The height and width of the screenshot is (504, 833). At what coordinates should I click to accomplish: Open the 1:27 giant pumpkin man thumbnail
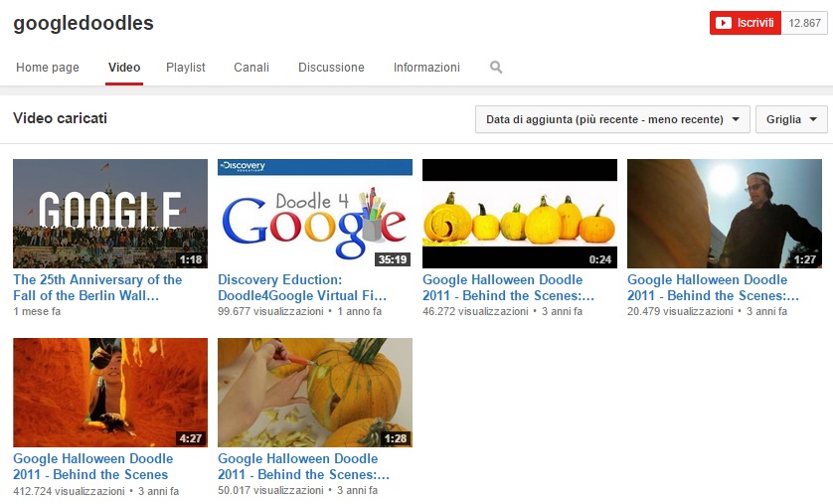[725, 214]
